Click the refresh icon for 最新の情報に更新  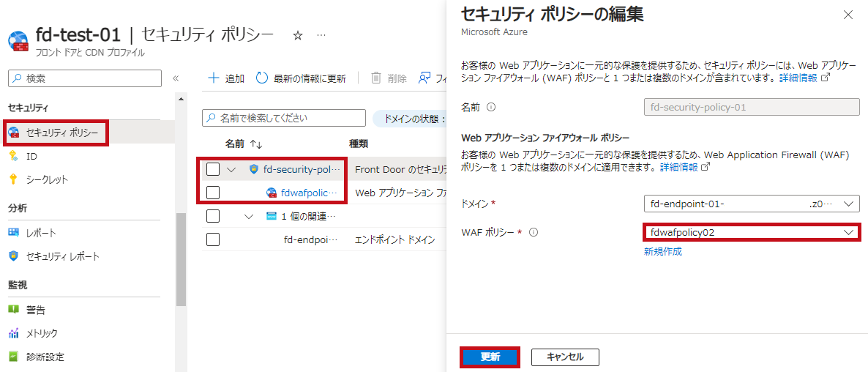click(262, 78)
